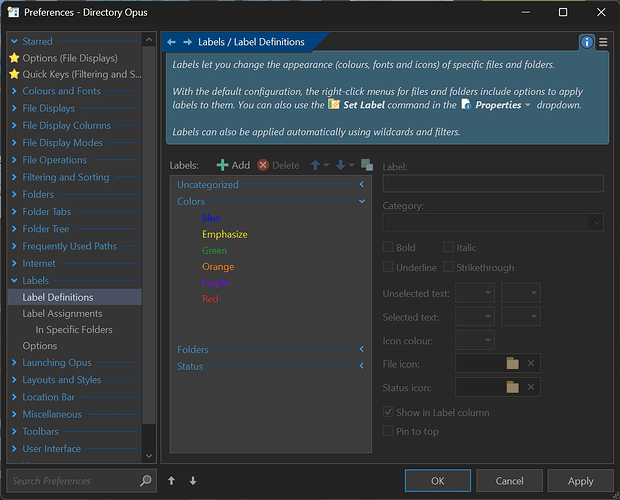Collapse the Colors label group
The height and width of the screenshot is (500, 620).
pyautogui.click(x=362, y=201)
